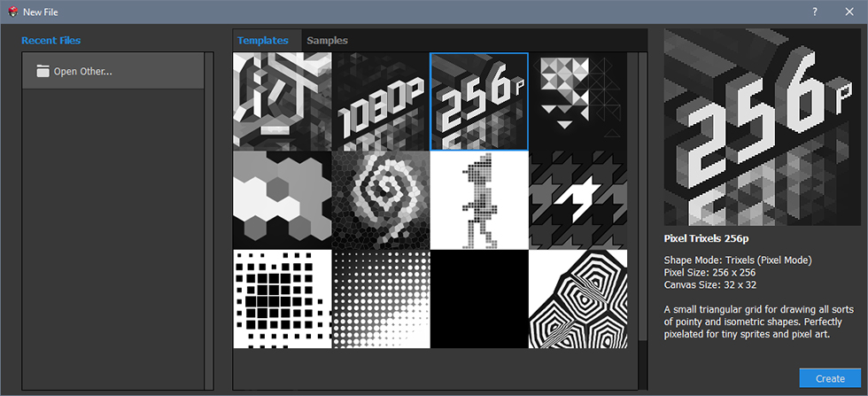This screenshot has width=868, height=396.
Task: Click the folder icon beside Open Other
Action: (x=43, y=71)
